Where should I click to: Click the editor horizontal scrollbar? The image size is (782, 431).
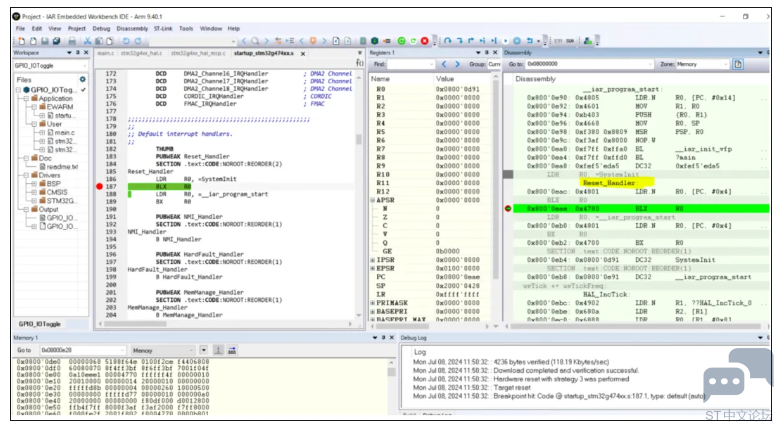[x=135, y=324]
